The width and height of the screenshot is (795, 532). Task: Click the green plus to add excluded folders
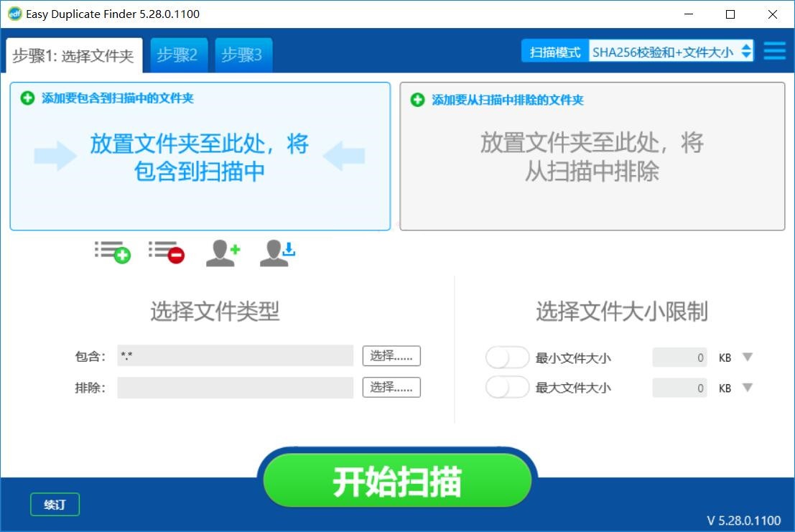[417, 100]
